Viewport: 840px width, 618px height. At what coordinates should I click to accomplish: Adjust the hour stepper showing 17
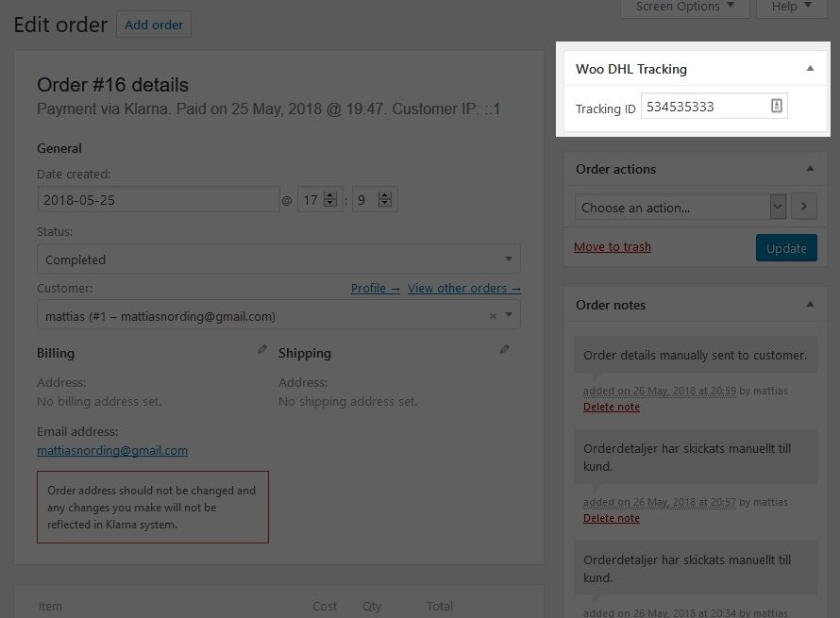[329, 200]
